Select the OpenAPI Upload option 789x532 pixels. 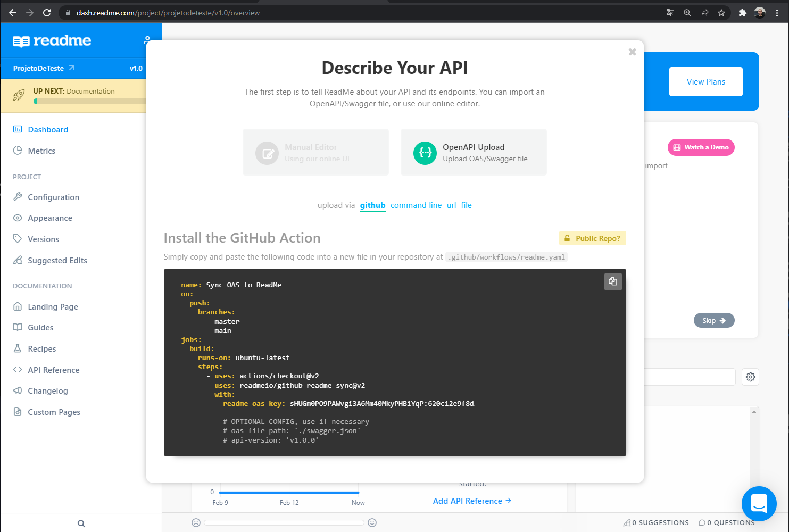pos(474,152)
